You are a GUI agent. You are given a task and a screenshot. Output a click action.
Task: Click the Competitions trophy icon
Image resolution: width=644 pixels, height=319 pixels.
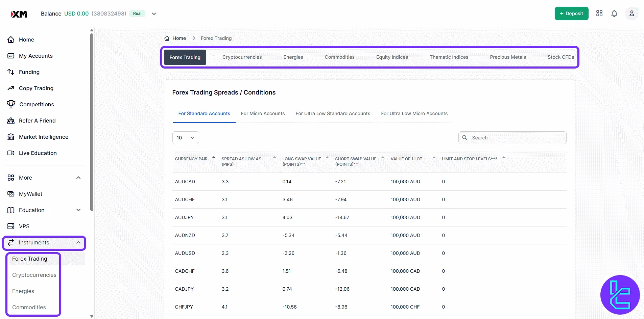coord(11,104)
